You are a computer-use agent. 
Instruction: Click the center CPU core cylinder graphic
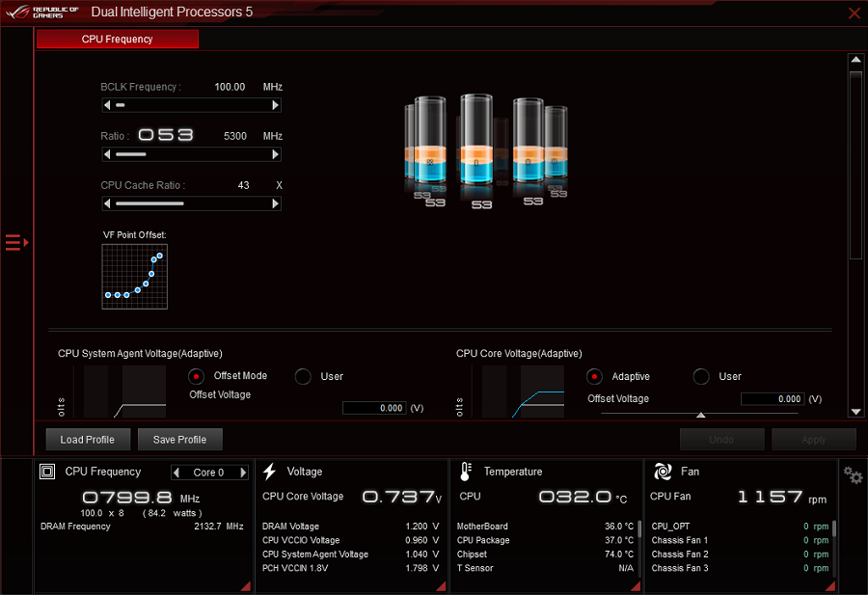(x=476, y=140)
